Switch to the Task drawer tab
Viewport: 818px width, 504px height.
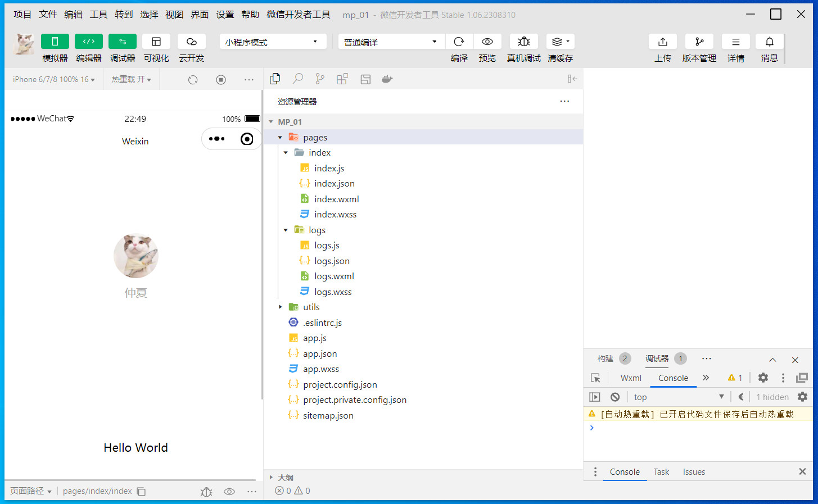point(661,472)
